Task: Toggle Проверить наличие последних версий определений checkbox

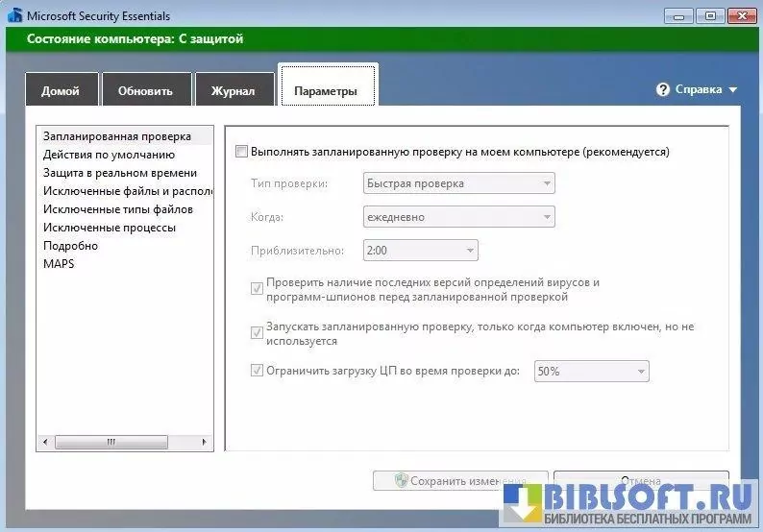Action: point(257,288)
